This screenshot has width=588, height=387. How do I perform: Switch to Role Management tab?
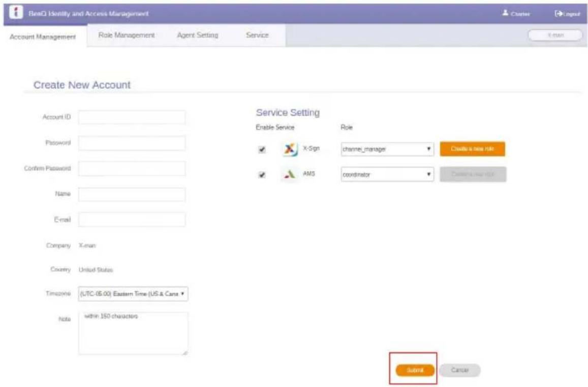coord(127,35)
